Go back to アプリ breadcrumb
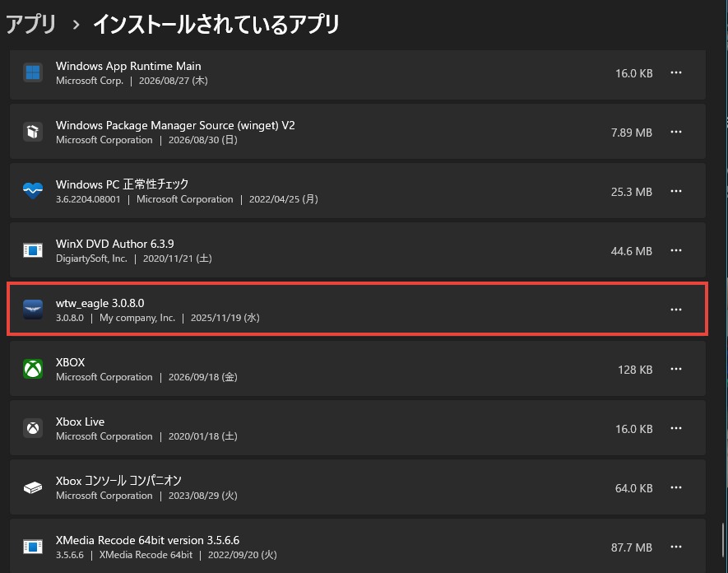728x573 pixels. [31, 24]
